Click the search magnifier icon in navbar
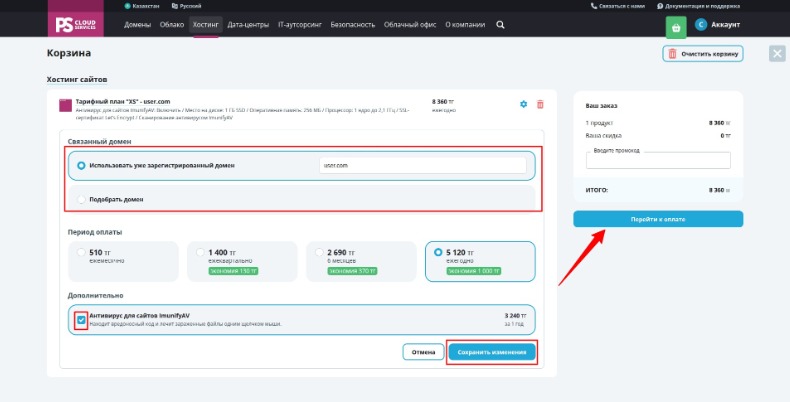 [x=500, y=25]
